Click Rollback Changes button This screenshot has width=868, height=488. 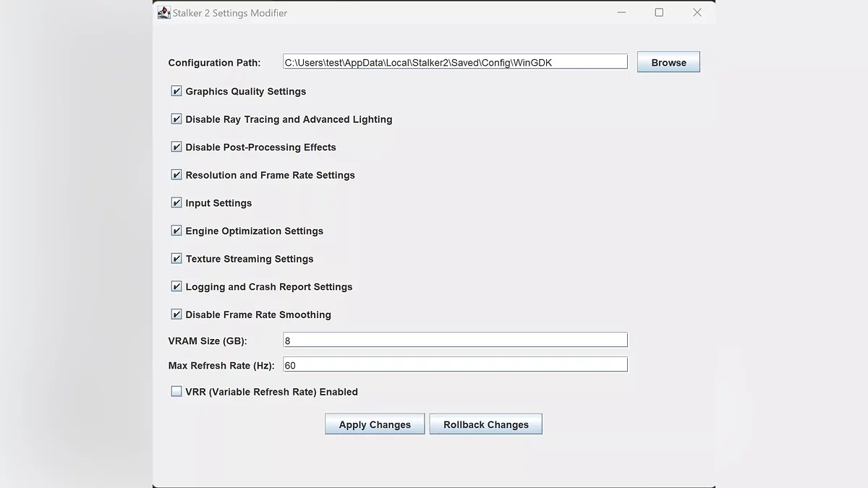(x=485, y=424)
